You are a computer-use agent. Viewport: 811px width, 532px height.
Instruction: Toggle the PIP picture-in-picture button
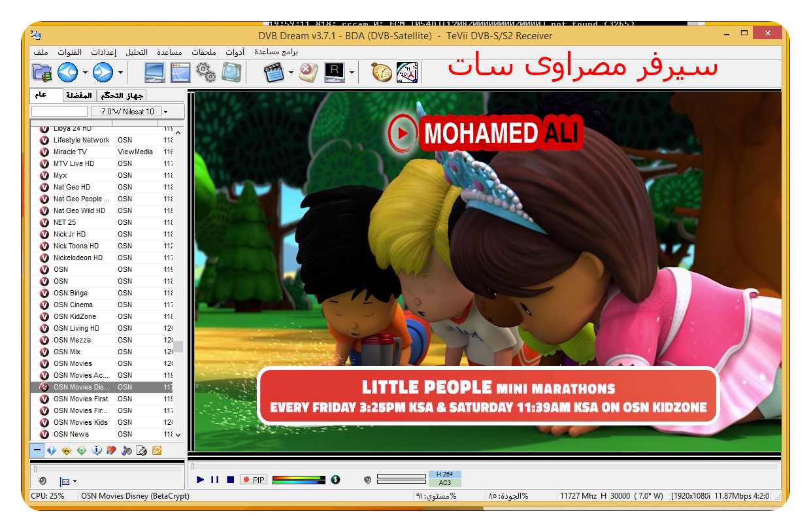pos(254,480)
